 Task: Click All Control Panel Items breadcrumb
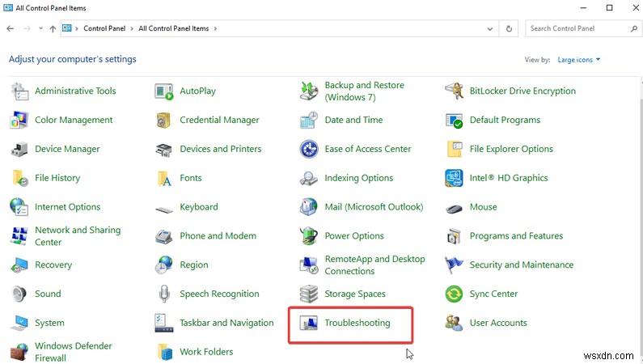[x=173, y=28]
